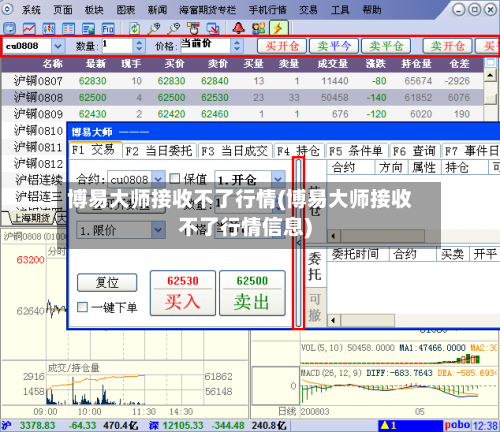The width and height of the screenshot is (500, 432).
Task: Click the 数量 quantity spinner arrows
Action: coord(139,46)
